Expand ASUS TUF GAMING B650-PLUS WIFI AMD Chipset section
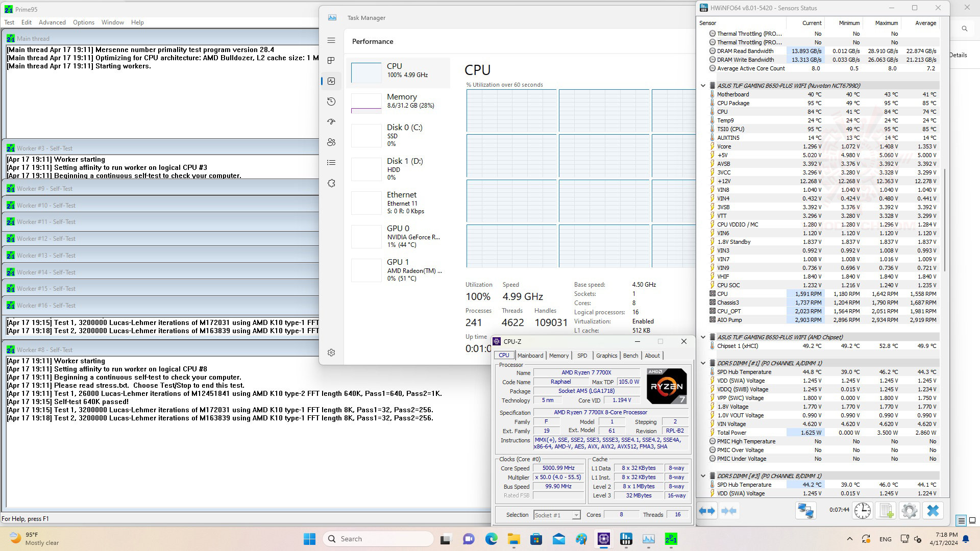The width and height of the screenshot is (980, 551). coord(703,336)
